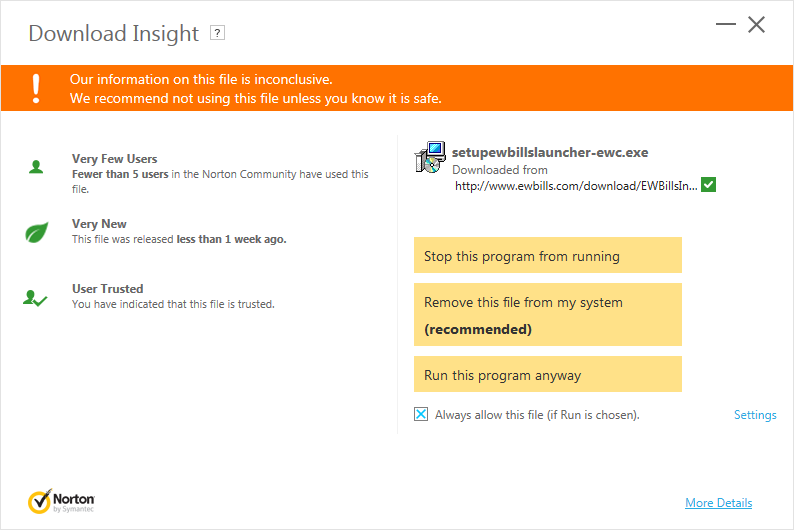
Task: Close the Download Insight dialog
Action: point(757,24)
